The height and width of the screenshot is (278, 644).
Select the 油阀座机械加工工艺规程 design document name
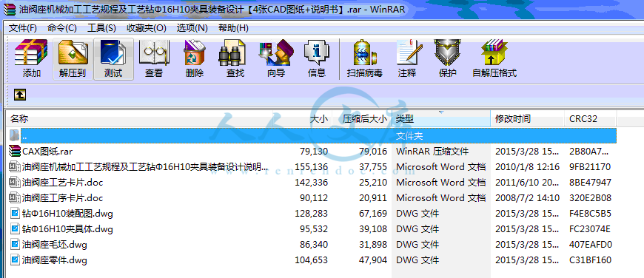(145, 167)
